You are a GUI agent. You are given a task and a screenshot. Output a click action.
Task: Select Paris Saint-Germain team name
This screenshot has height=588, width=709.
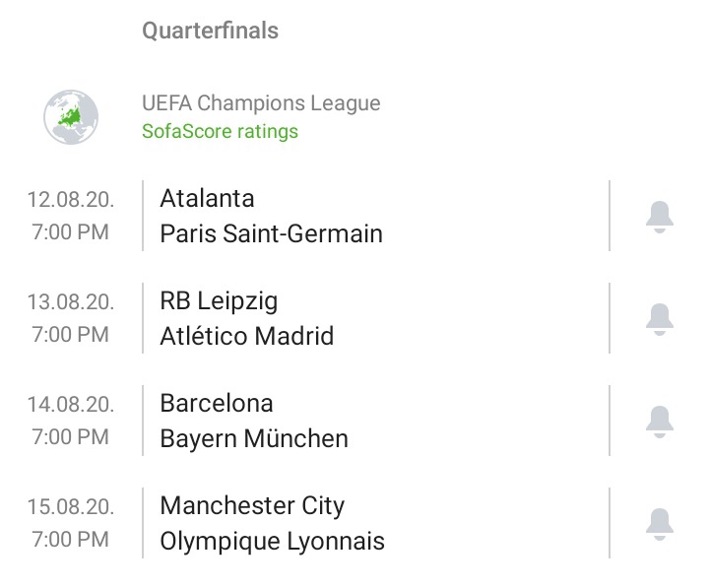click(x=271, y=233)
